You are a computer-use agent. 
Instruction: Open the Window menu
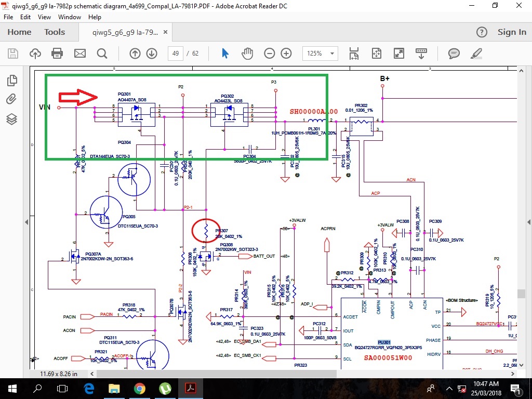[69, 17]
